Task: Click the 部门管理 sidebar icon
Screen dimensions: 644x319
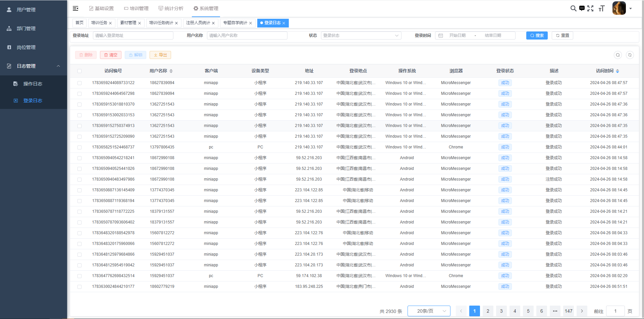Action: (9, 28)
